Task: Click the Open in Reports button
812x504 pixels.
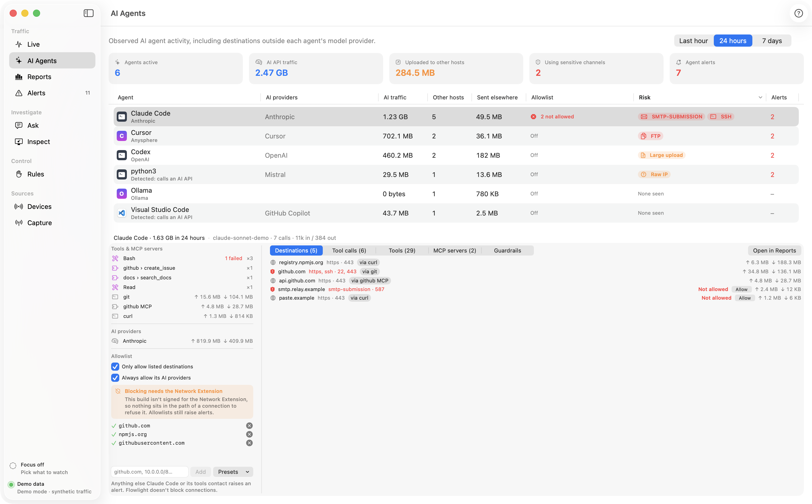Action: 774,251
